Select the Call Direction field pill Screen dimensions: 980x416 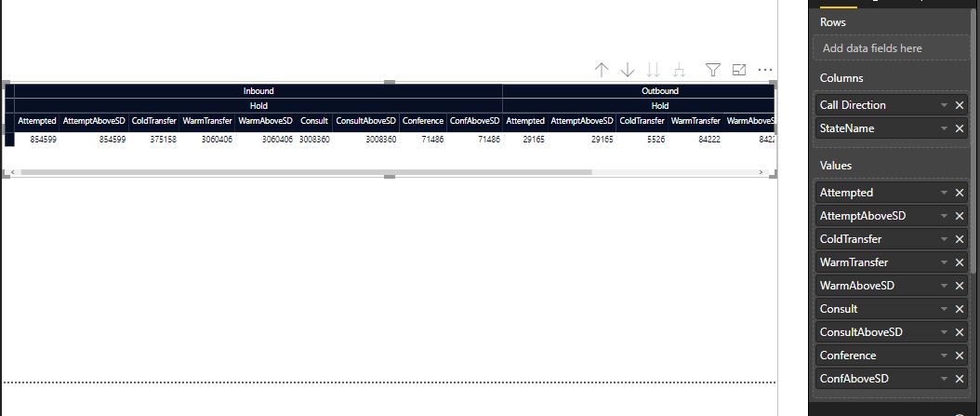pyautogui.click(x=892, y=105)
